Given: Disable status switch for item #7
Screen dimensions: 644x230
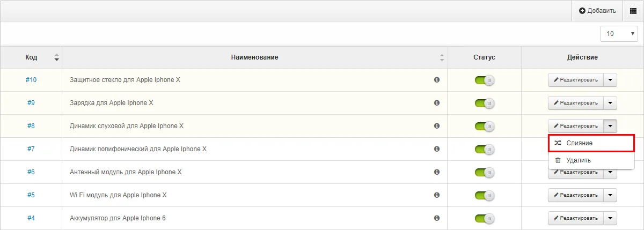Looking at the screenshot, I should pos(484,150).
